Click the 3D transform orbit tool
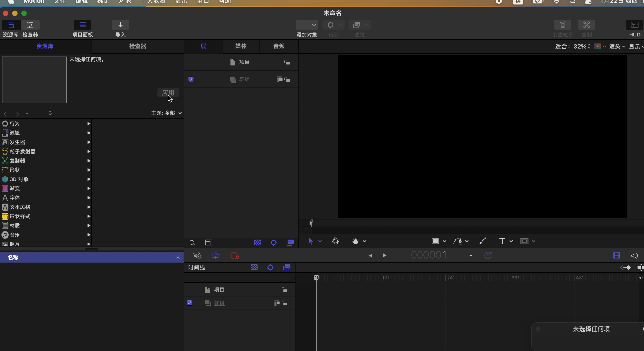644x351 pixels. [x=336, y=241]
